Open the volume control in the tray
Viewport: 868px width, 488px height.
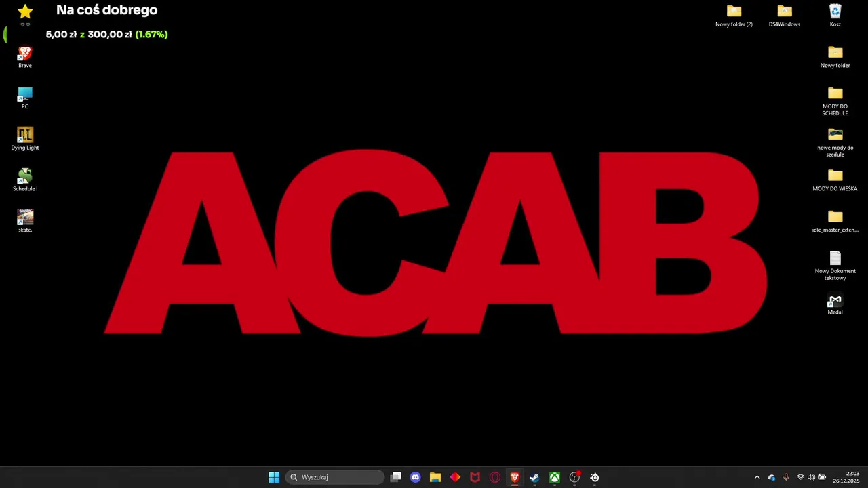(x=811, y=477)
